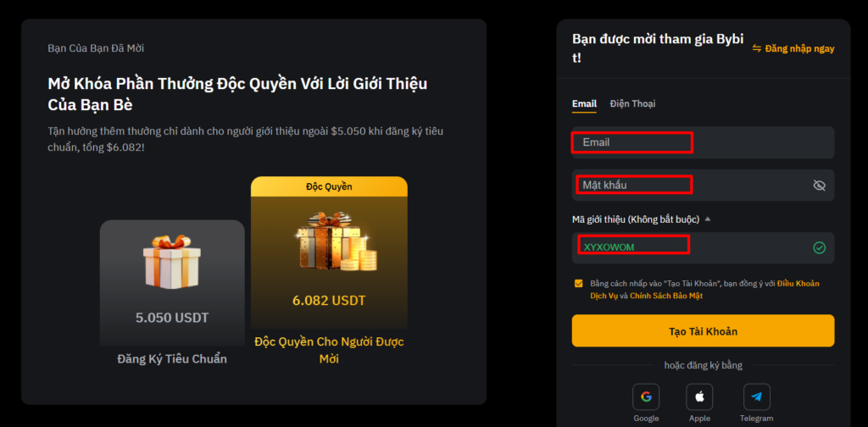Sign up with the Telegram icon

(x=757, y=396)
